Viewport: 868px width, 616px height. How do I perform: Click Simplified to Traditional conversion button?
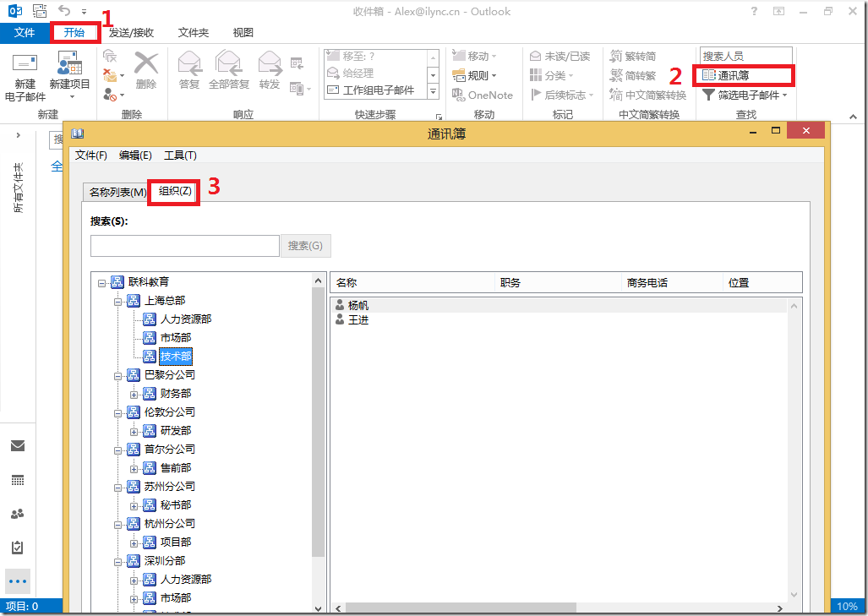633,75
